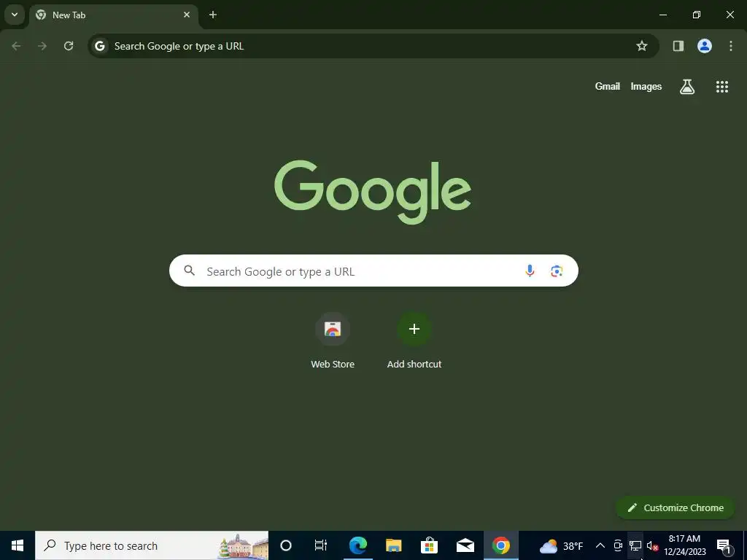Click the Google logo doodle
Screen dimensions: 747x560
click(x=373, y=192)
